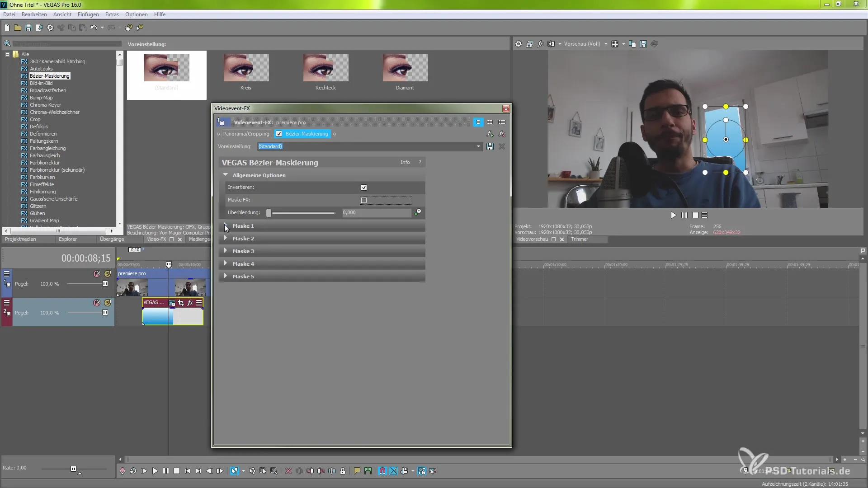This screenshot has height=488, width=868.
Task: Open the Optionen menu
Action: click(x=137, y=14)
